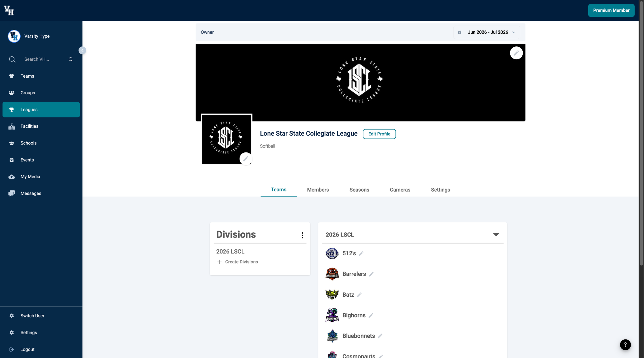644x358 pixels.
Task: Click the plus icon beside Create Divisions
Action: pos(219,262)
